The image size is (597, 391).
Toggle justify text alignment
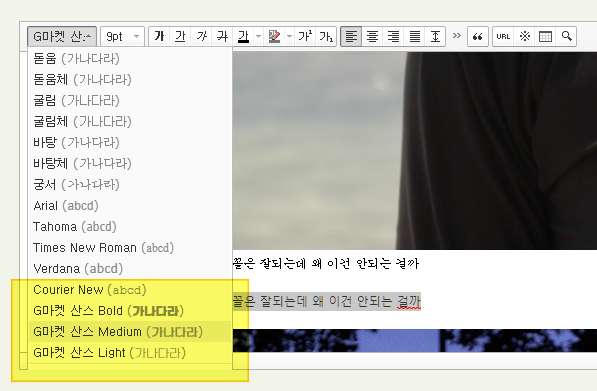414,37
